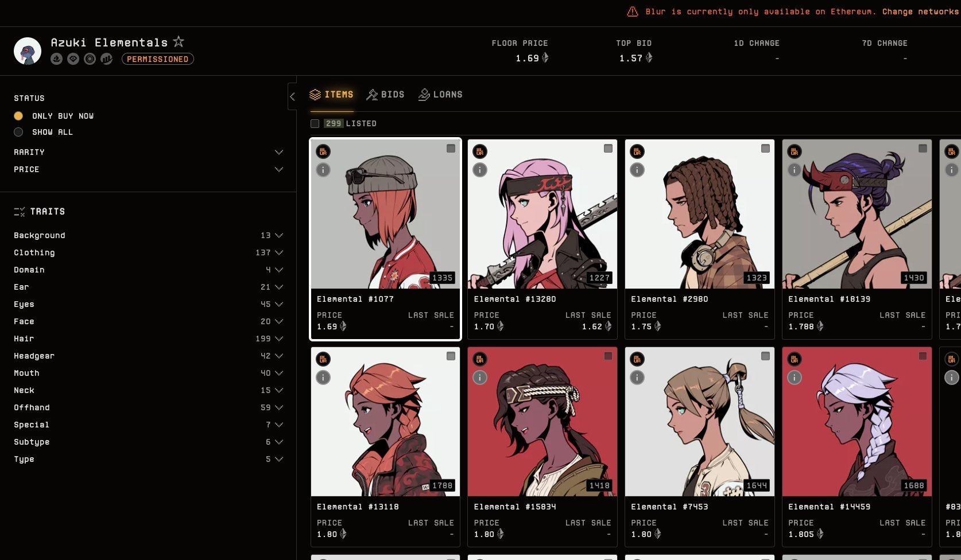Click the Change networks link

[x=921, y=11]
